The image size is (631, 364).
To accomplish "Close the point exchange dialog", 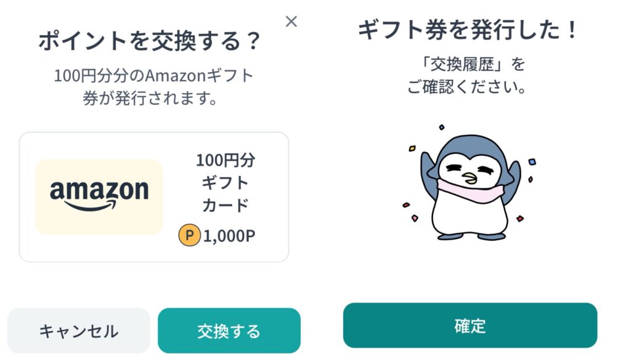I will pos(291,22).
